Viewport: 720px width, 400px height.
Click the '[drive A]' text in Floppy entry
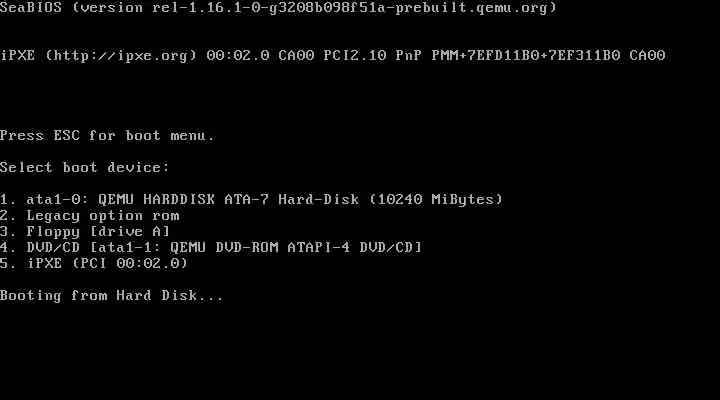130,231
